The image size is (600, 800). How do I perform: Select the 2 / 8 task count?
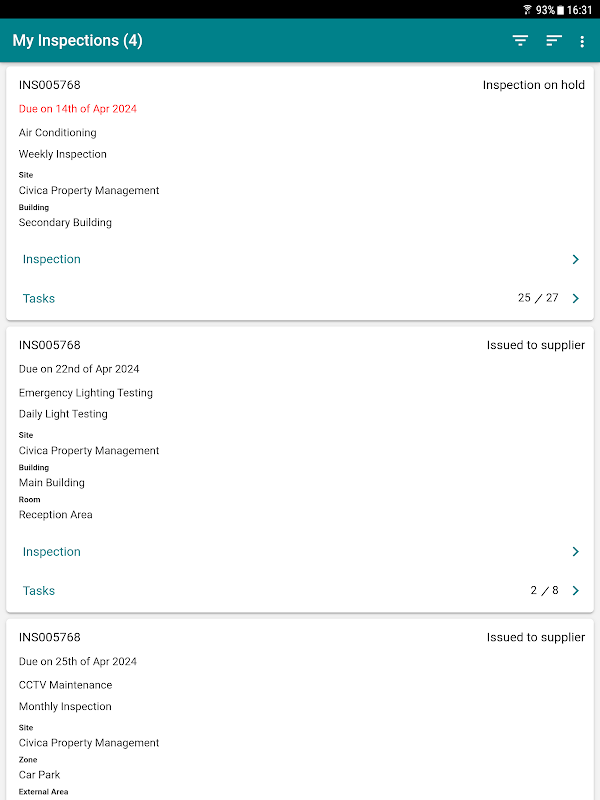coord(544,590)
